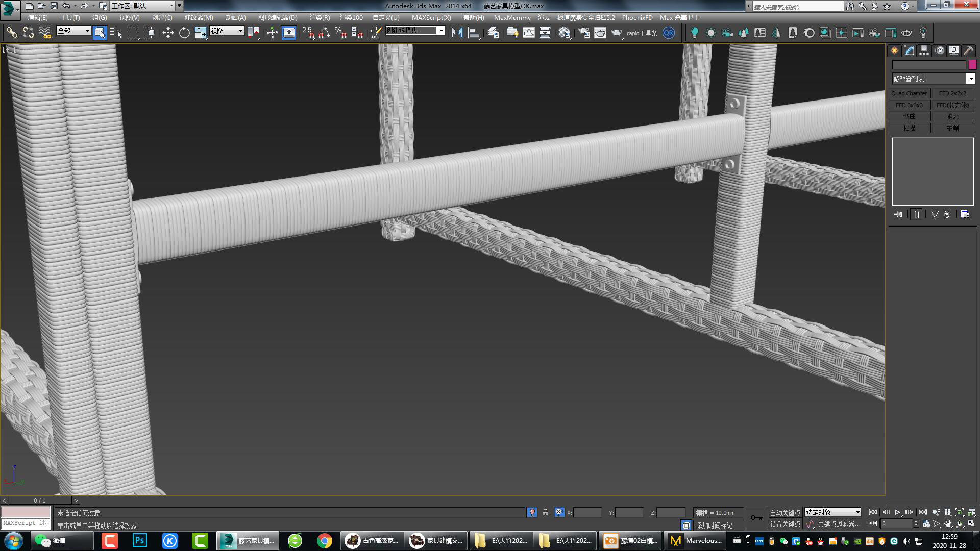
Task: Open the 渲染(R) menu
Action: click(x=320, y=17)
